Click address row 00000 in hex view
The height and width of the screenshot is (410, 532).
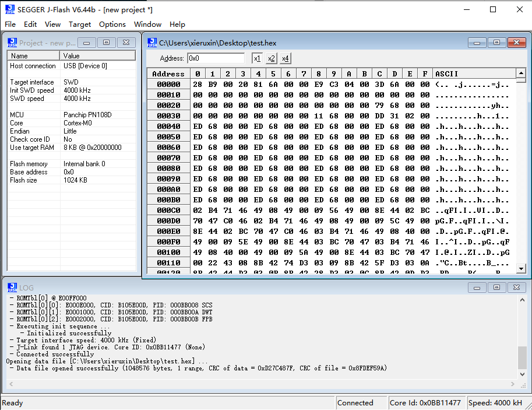click(x=168, y=84)
